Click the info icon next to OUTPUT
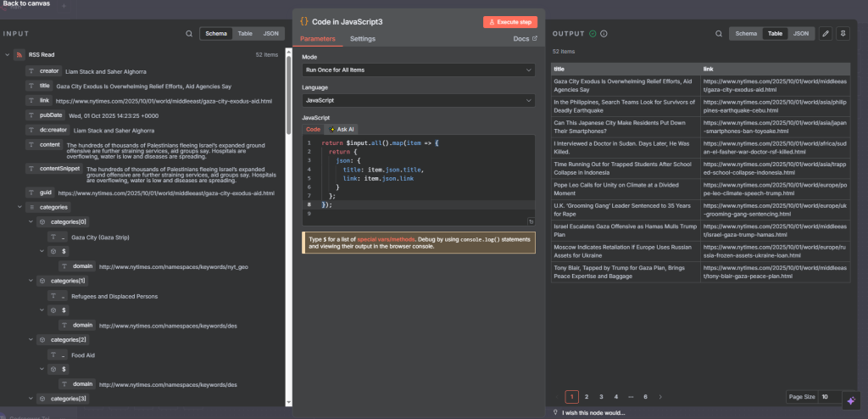Image resolution: width=868 pixels, height=419 pixels. 604,34
